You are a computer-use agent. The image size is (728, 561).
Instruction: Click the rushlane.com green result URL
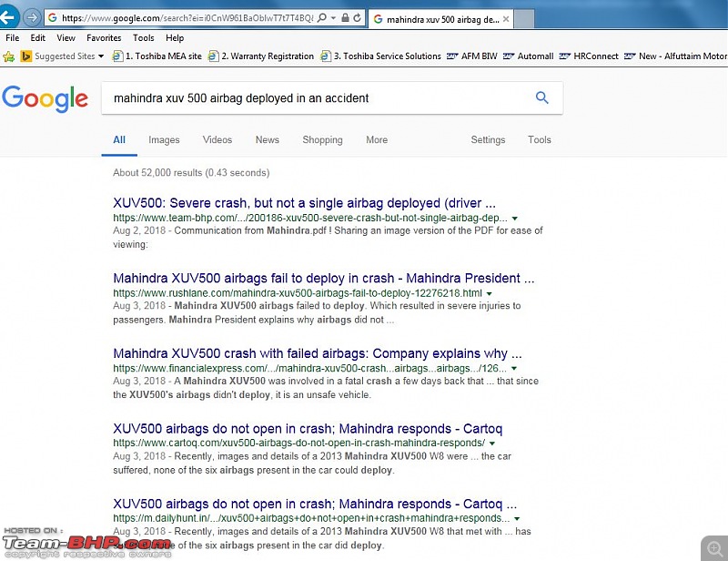tap(298, 293)
